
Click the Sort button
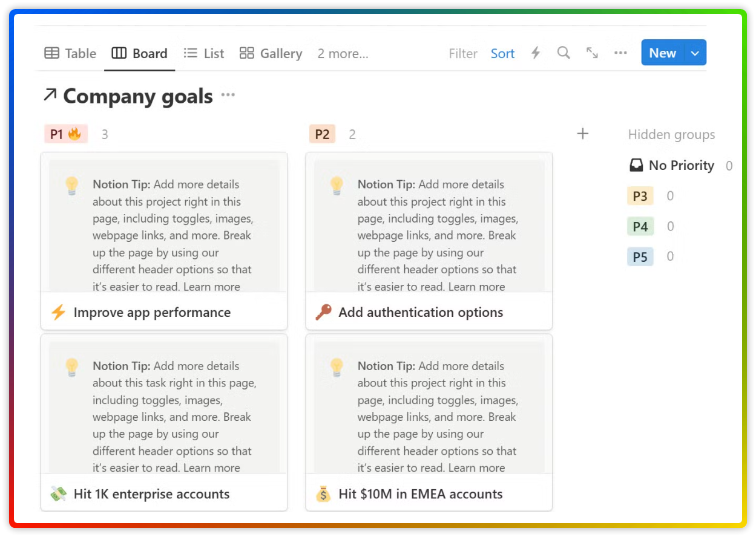pyautogui.click(x=502, y=53)
